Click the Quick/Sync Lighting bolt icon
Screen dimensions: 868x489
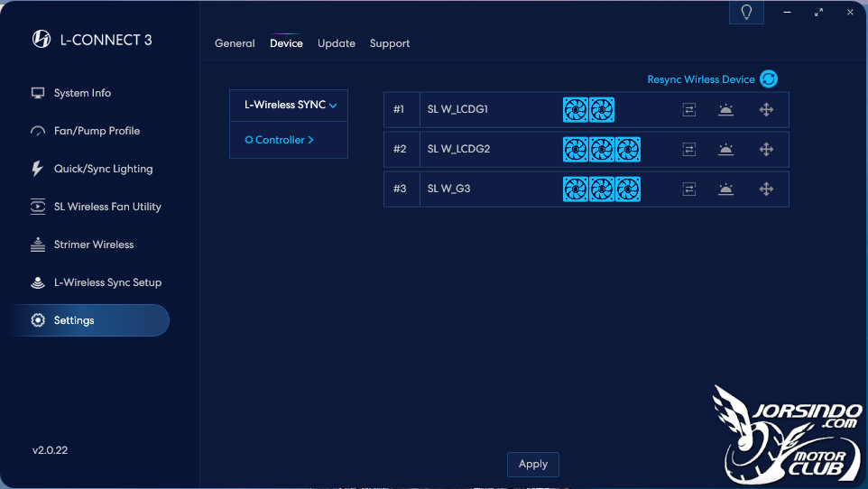[37, 169]
